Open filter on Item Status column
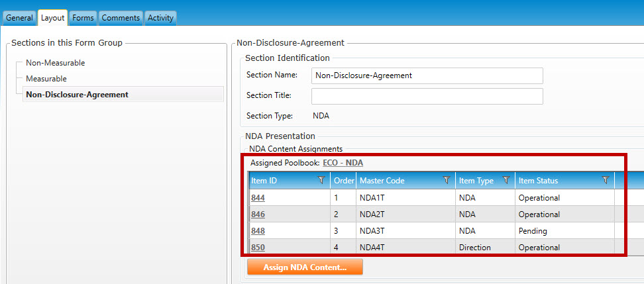The width and height of the screenshot is (644, 284). [x=605, y=181]
